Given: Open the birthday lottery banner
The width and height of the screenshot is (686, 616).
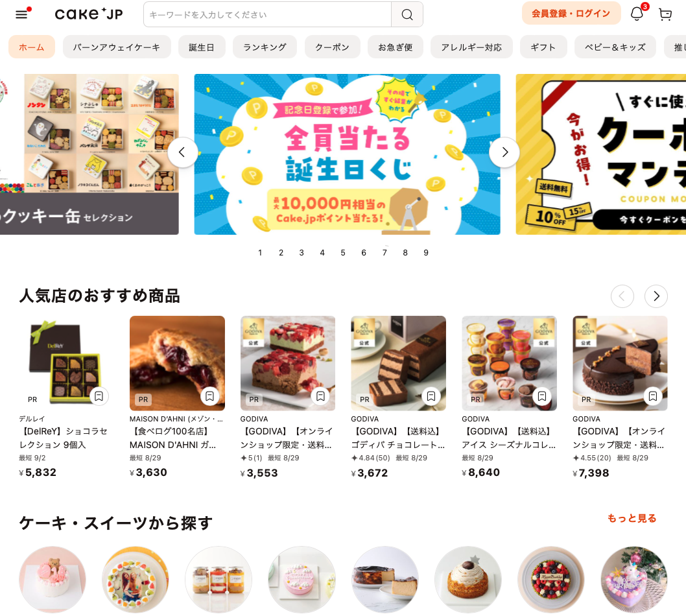Looking at the screenshot, I should click(347, 154).
